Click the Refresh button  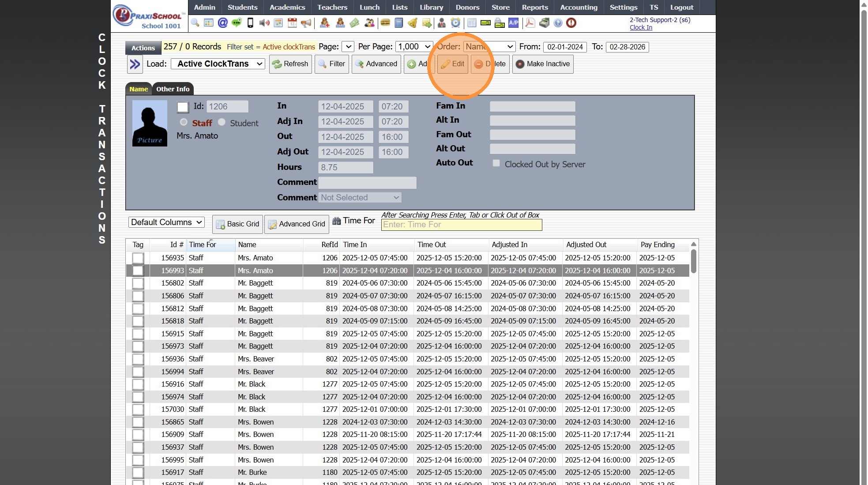point(290,64)
